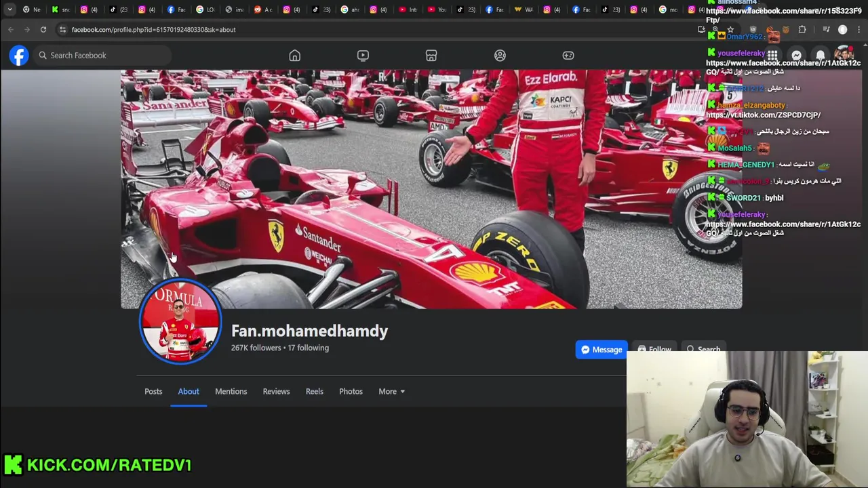
Task: Open the tab search dropdown arrow
Action: tap(9, 9)
